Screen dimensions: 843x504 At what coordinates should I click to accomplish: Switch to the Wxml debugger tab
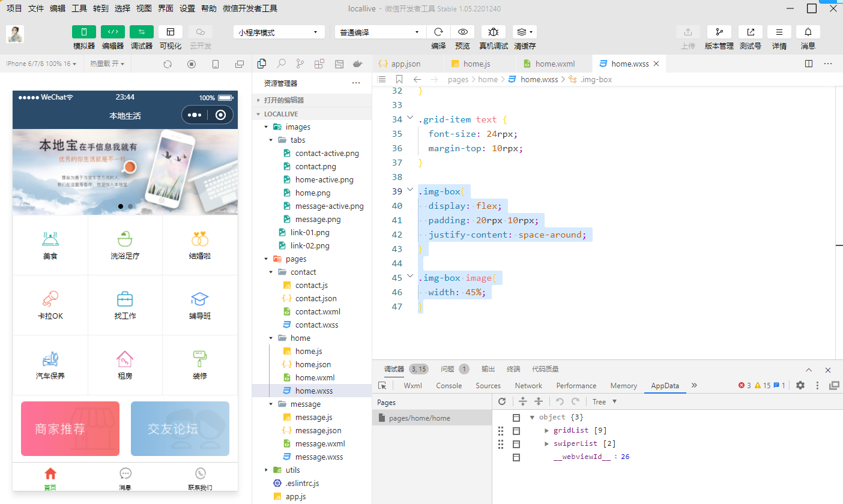tap(412, 386)
